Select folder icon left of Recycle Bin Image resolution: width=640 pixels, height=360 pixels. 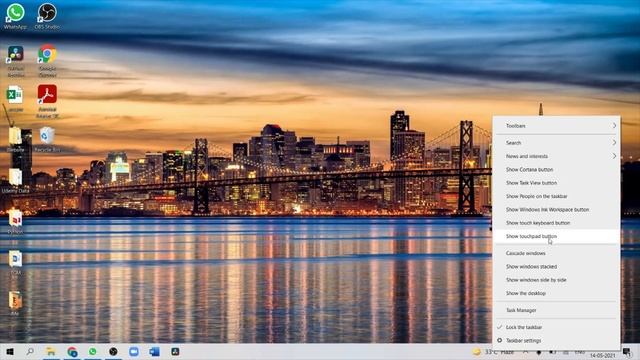(15, 139)
